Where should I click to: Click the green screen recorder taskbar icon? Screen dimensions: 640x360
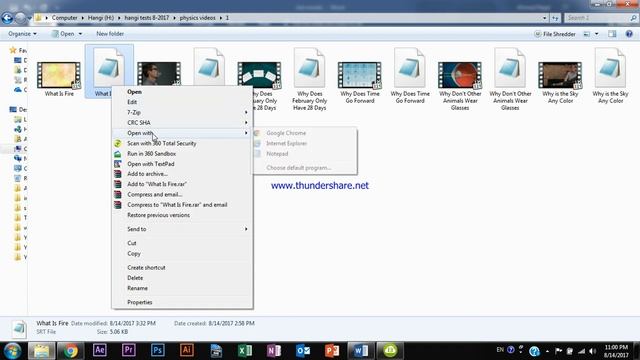[390, 350]
